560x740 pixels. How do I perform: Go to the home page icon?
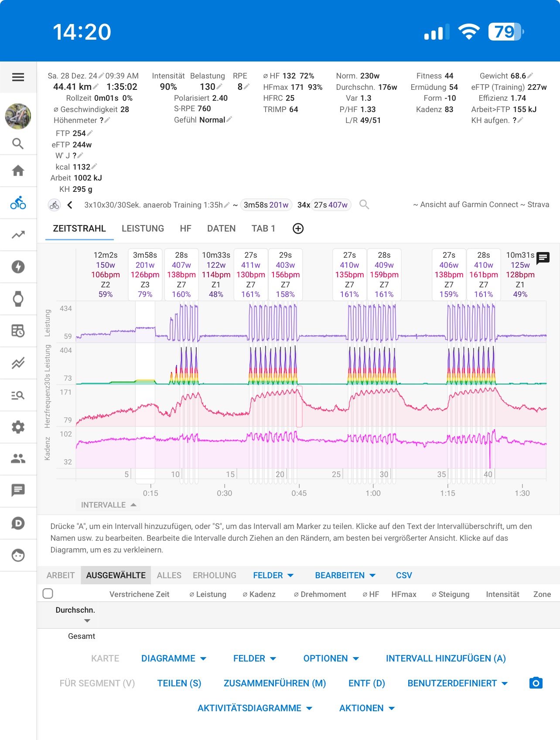[18, 171]
